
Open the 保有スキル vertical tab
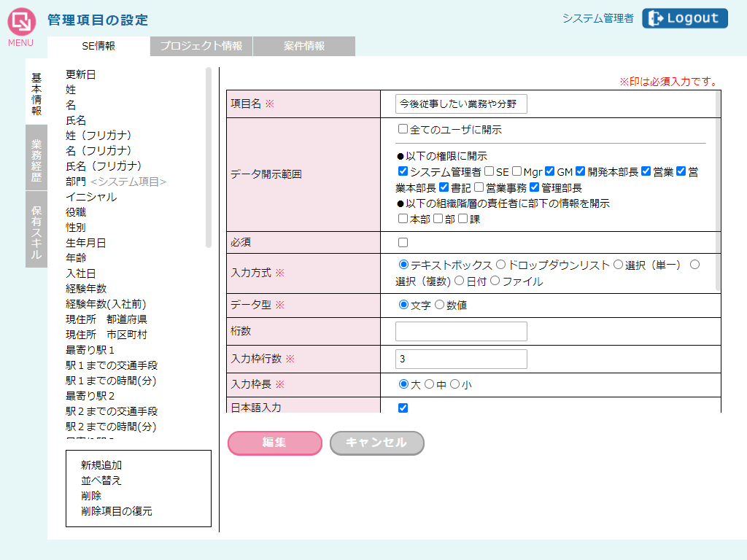[x=36, y=229]
